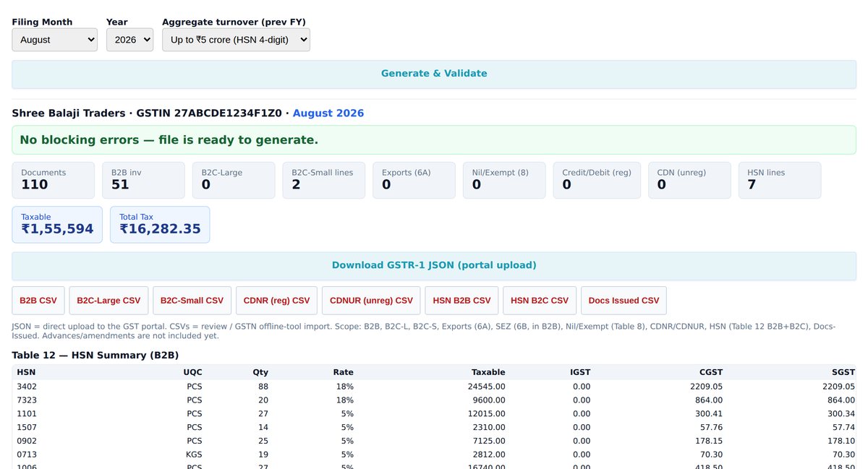Viewport: 868px width, 469px height.
Task: Select HSN code 3402 cell
Action: pos(27,387)
